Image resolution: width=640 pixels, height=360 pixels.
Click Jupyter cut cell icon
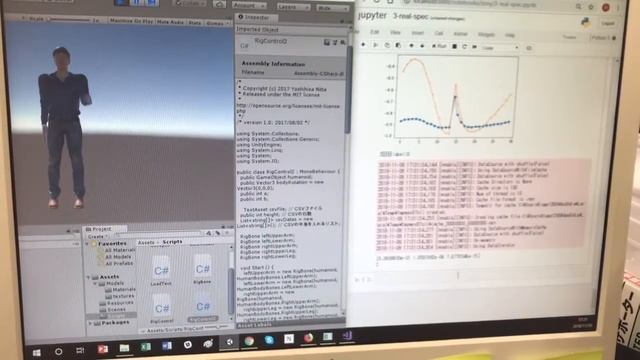[x=375, y=45]
